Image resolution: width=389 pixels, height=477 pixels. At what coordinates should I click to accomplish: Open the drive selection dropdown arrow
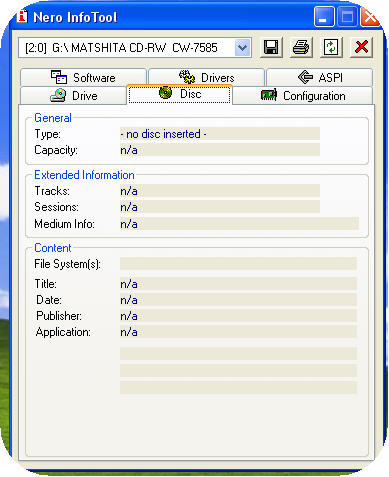coord(242,48)
